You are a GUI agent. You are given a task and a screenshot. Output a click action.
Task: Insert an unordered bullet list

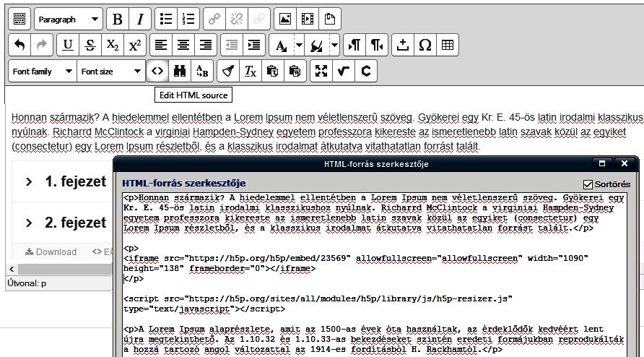click(166, 19)
